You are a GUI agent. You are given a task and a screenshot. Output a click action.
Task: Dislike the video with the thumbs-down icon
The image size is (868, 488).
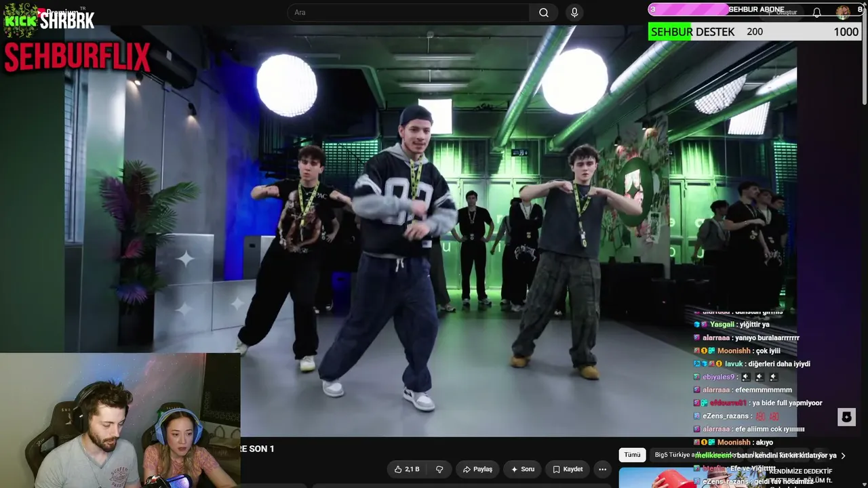439,469
